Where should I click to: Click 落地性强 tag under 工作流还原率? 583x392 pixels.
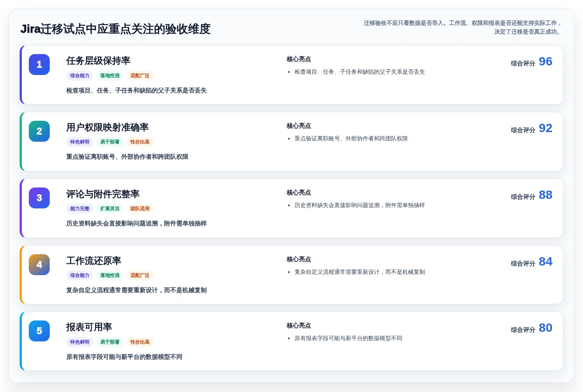click(x=110, y=275)
